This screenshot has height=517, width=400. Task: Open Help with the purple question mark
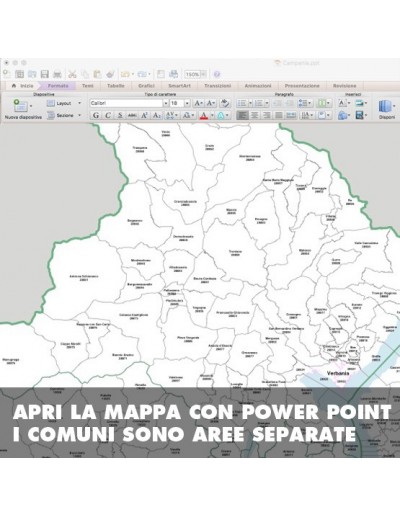217,74
